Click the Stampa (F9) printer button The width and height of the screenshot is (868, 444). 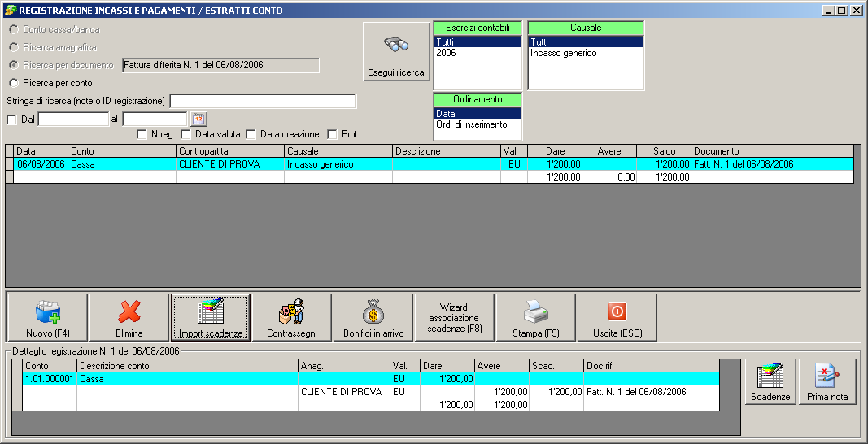click(536, 318)
